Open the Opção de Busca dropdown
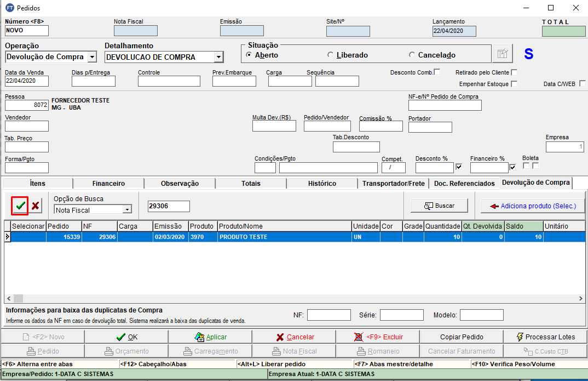Screen dimensions: 588x381 pyautogui.click(x=127, y=209)
